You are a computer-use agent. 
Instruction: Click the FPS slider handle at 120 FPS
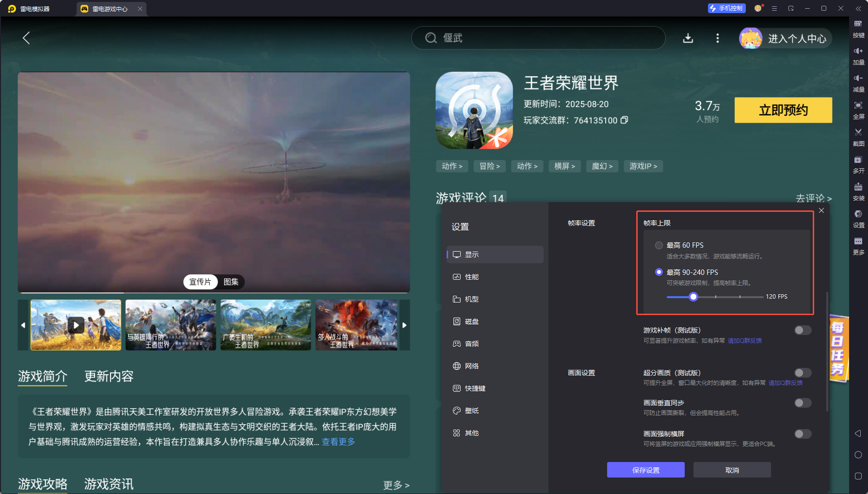point(693,297)
